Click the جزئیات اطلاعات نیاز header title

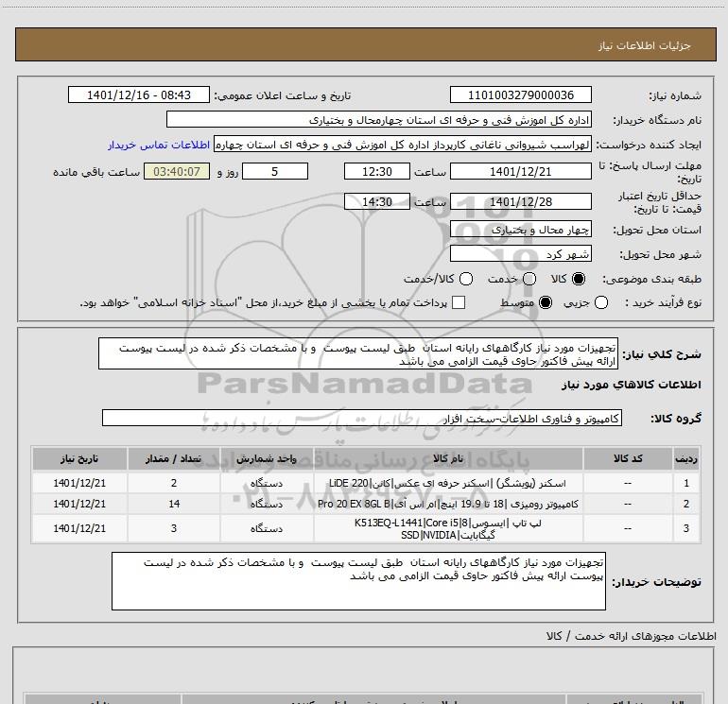pyautogui.click(x=645, y=45)
